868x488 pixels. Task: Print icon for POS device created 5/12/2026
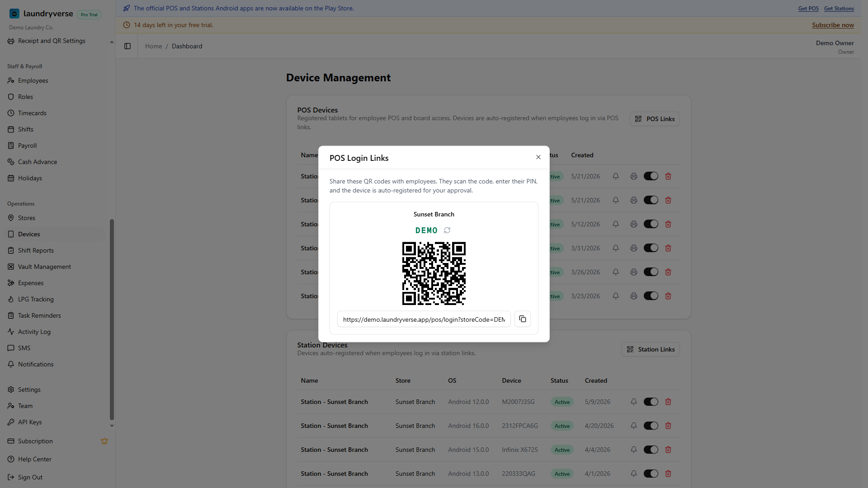pos(634,224)
